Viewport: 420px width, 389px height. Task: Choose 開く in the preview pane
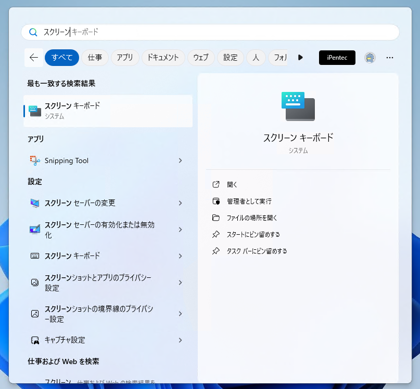[x=232, y=184]
